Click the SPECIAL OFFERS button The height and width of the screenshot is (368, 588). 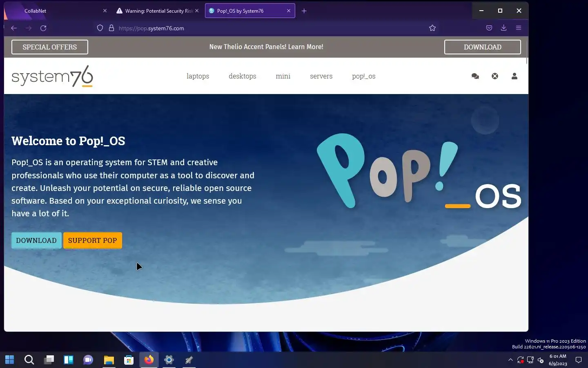click(x=50, y=47)
